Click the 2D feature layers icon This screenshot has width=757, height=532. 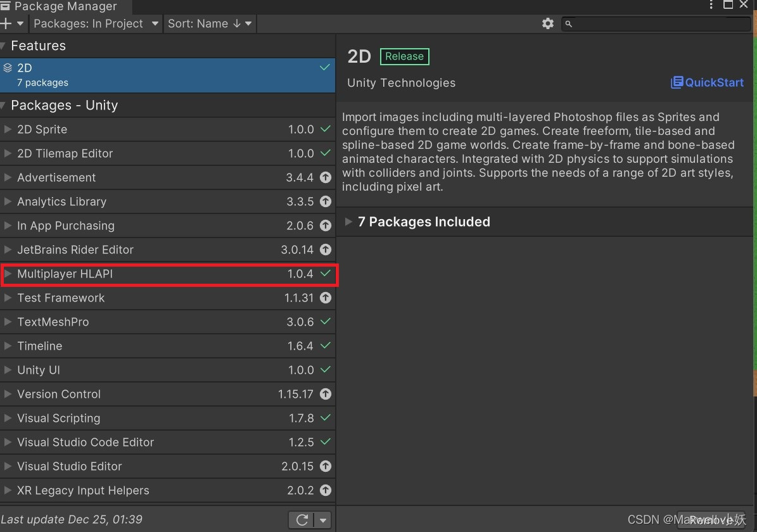tap(8, 68)
